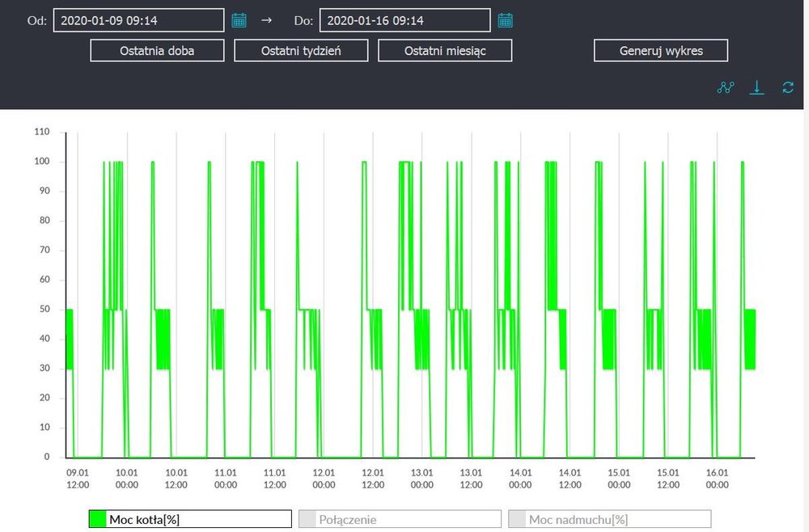809x532 pixels.
Task: Click the 12.01 00:00 x-axis label
Action: (x=324, y=479)
